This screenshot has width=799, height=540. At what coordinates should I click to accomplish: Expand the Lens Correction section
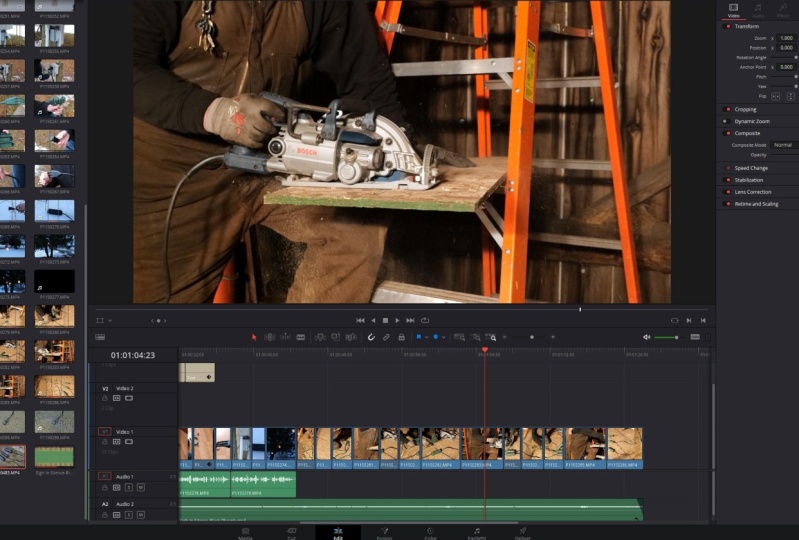point(753,192)
